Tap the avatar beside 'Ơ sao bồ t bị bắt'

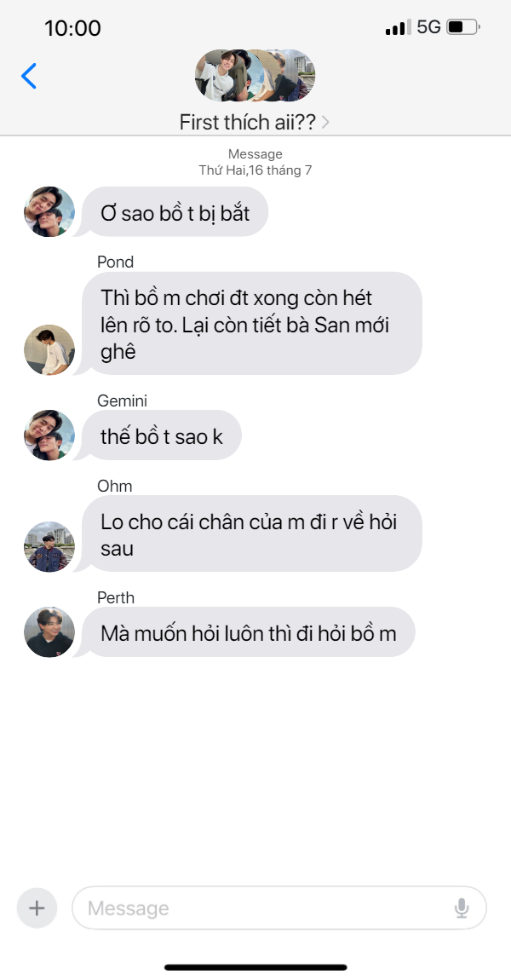click(49, 212)
